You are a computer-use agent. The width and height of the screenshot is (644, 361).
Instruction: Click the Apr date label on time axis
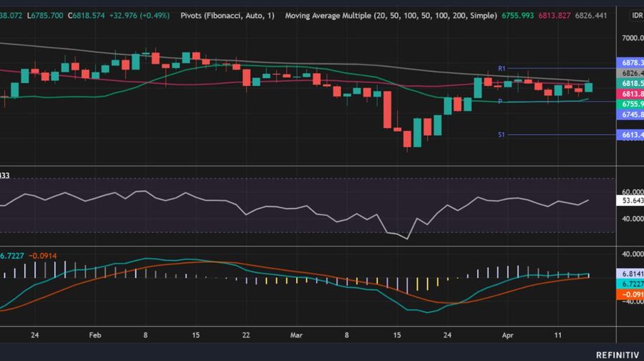pyautogui.click(x=507, y=335)
